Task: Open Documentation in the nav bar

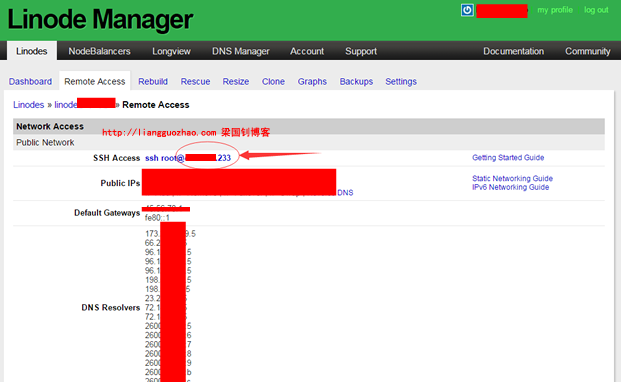Action: point(513,51)
